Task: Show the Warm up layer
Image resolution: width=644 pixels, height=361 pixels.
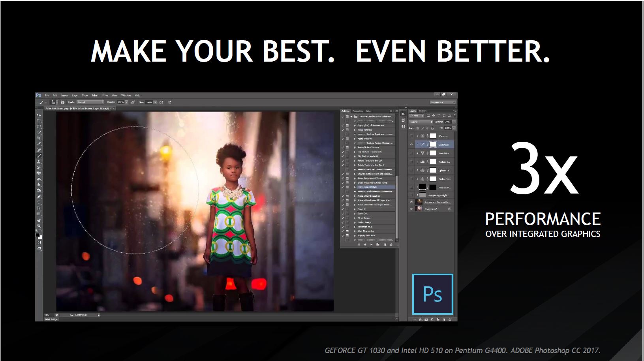Action: pos(411,136)
